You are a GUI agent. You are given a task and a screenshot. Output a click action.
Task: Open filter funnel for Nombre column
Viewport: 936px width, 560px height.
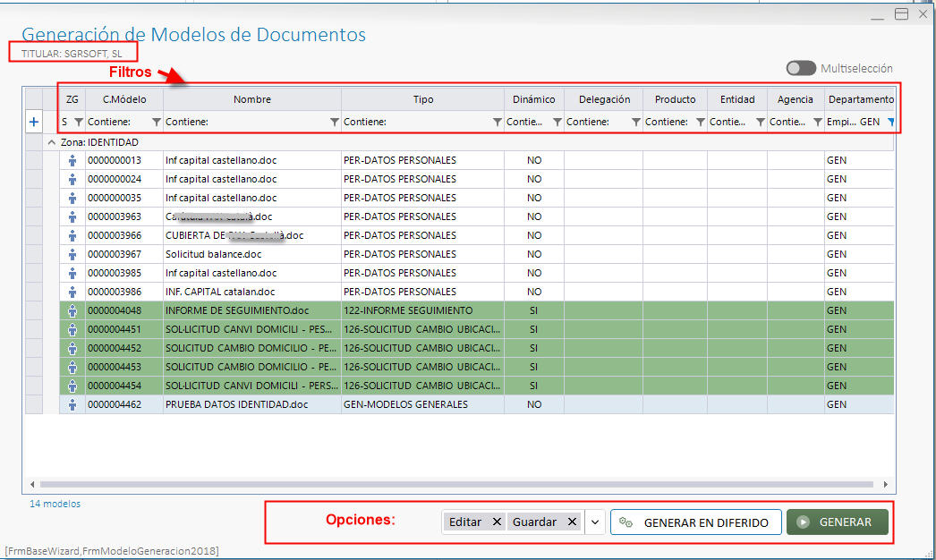(335, 122)
